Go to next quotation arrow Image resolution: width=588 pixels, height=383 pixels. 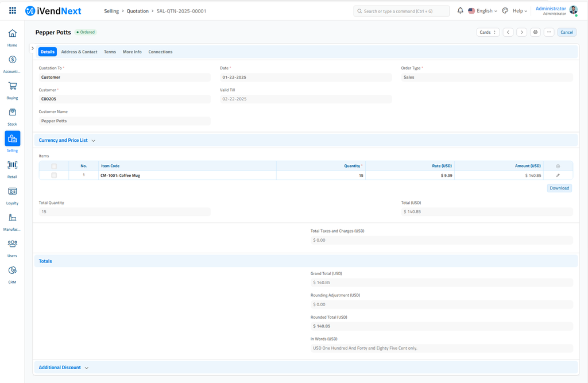pyautogui.click(x=521, y=32)
